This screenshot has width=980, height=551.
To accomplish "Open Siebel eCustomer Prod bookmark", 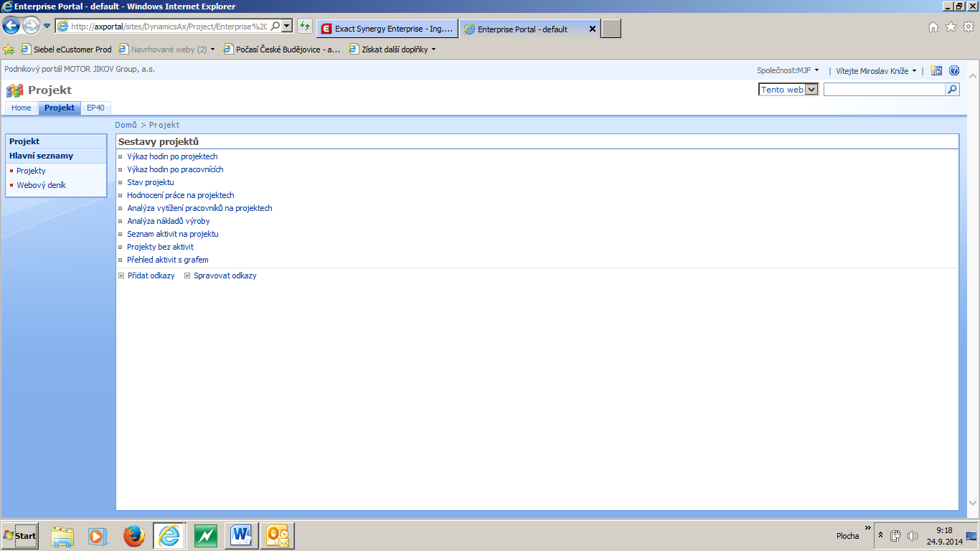I will point(66,50).
